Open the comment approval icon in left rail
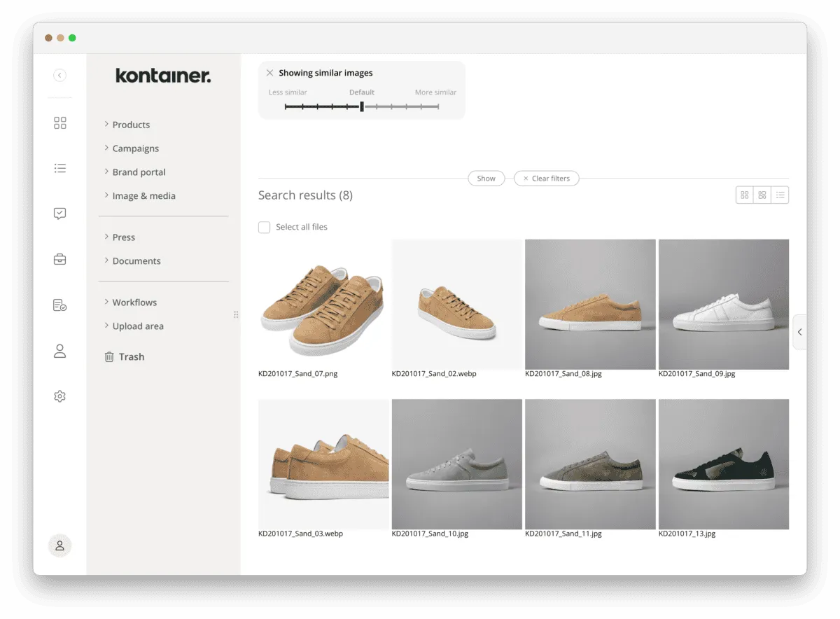Viewport: 840px width, 619px height. pyautogui.click(x=60, y=214)
